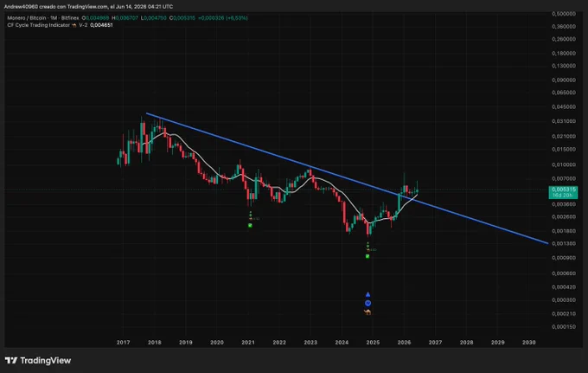Click the 2021 label on the time axis

tap(248, 342)
